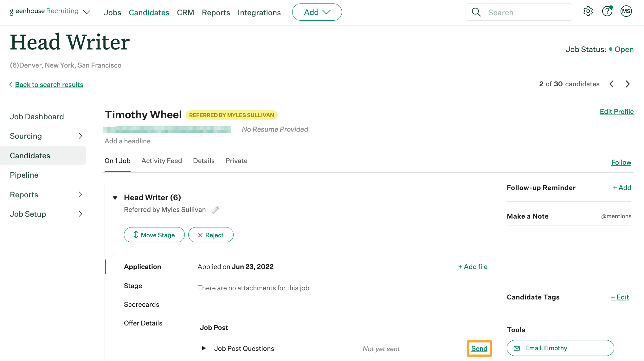Switch to the Activity Feed tab
The image size is (644, 361).
point(161,161)
